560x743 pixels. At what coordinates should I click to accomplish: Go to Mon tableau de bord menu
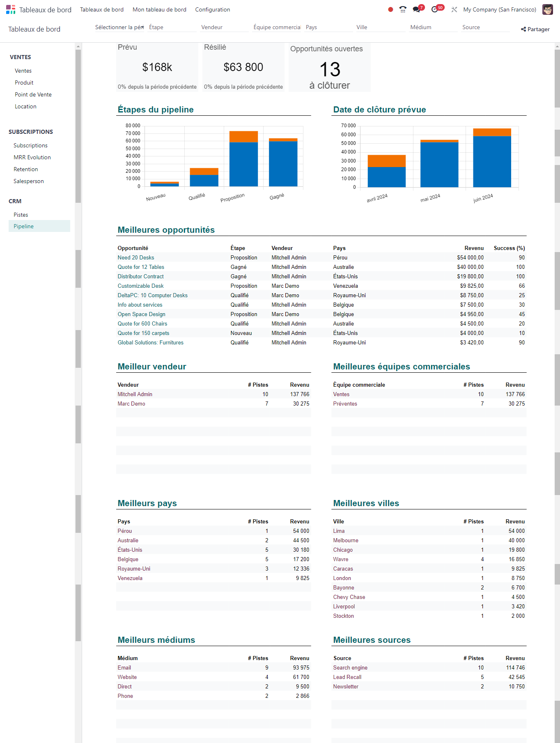159,9
